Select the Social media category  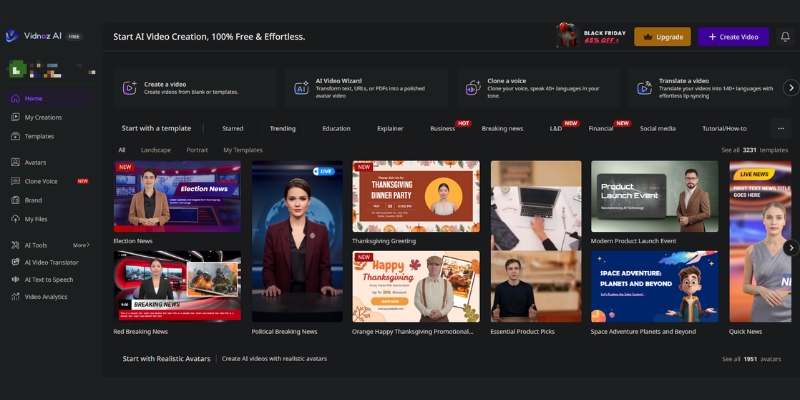click(658, 129)
